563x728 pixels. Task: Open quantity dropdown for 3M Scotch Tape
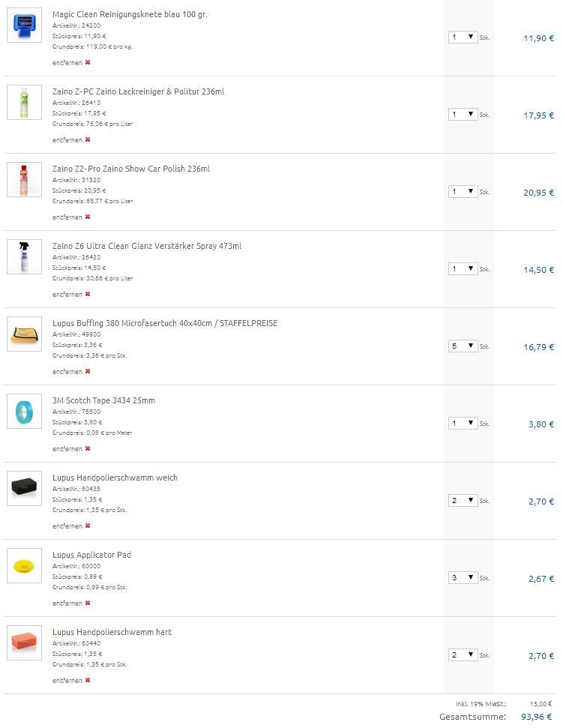click(x=463, y=424)
